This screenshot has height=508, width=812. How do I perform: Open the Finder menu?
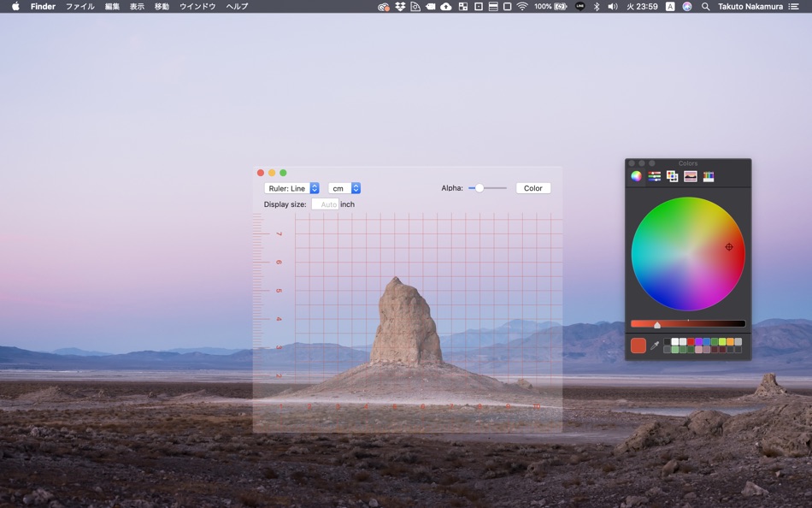click(x=43, y=6)
